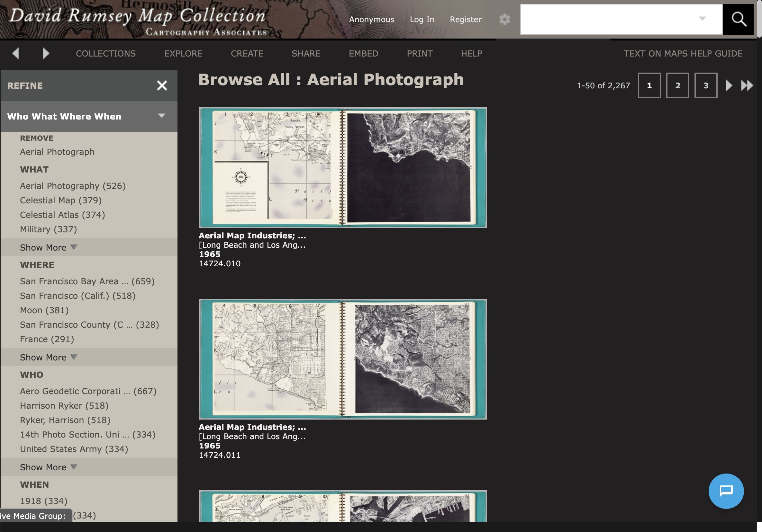
Task: Go to results page 1
Action: point(649,85)
